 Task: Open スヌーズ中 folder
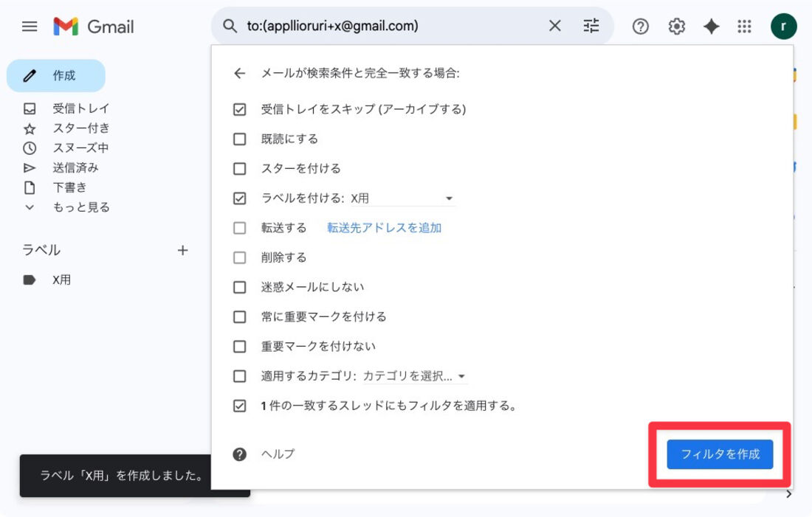click(80, 148)
